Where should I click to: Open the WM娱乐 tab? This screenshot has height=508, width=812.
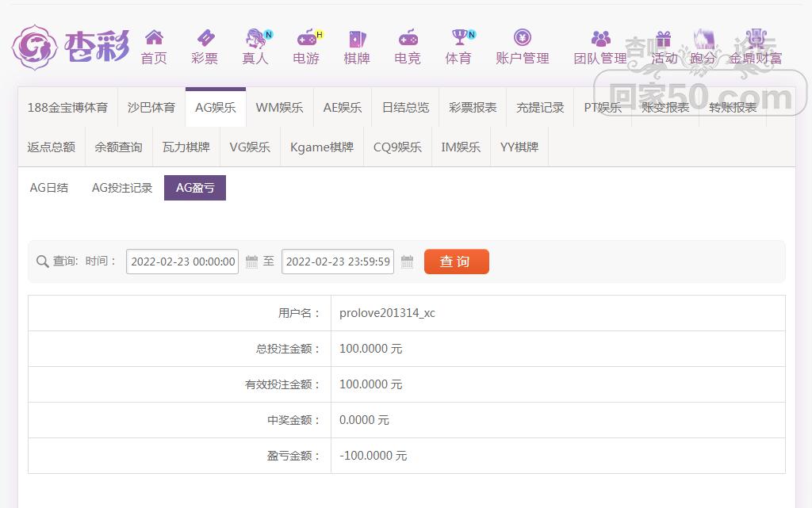(x=279, y=107)
